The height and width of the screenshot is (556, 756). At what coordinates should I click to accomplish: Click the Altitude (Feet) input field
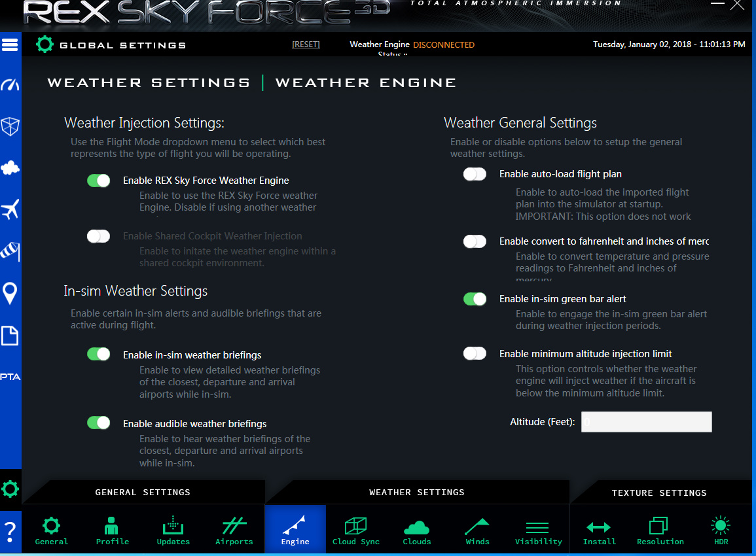[646, 422]
